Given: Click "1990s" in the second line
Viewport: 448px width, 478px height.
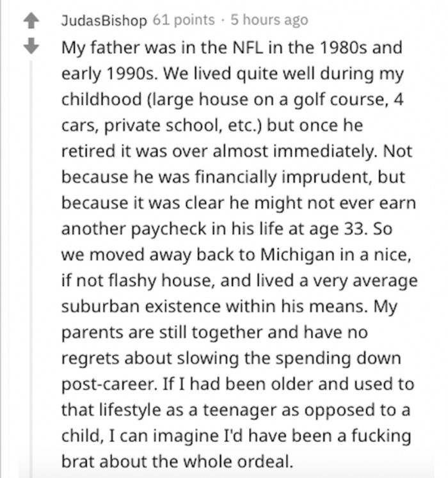Looking at the screenshot, I should coord(132,74).
